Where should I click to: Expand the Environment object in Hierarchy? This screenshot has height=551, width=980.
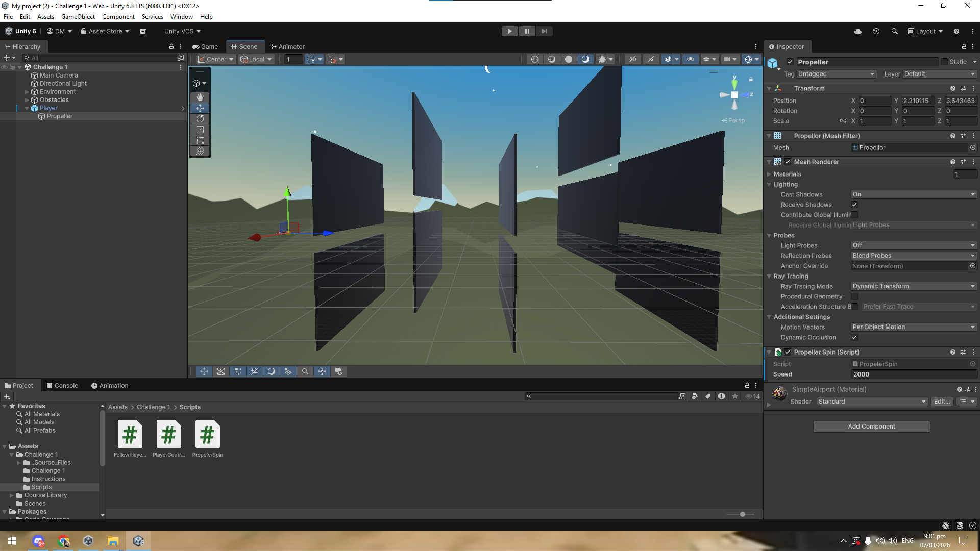(27, 92)
